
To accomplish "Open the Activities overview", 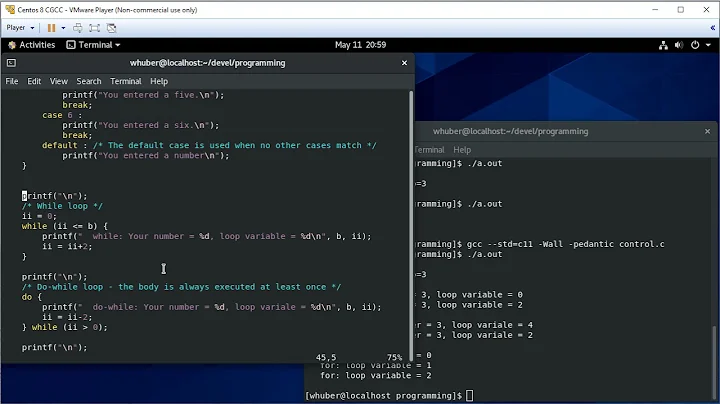I will click(32, 45).
